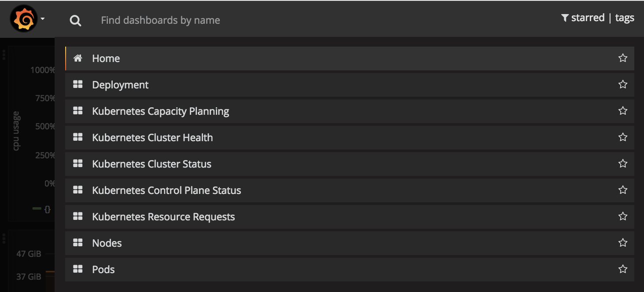
Task: Open the dropdown arrow beside Grafana logo
Action: (x=43, y=19)
